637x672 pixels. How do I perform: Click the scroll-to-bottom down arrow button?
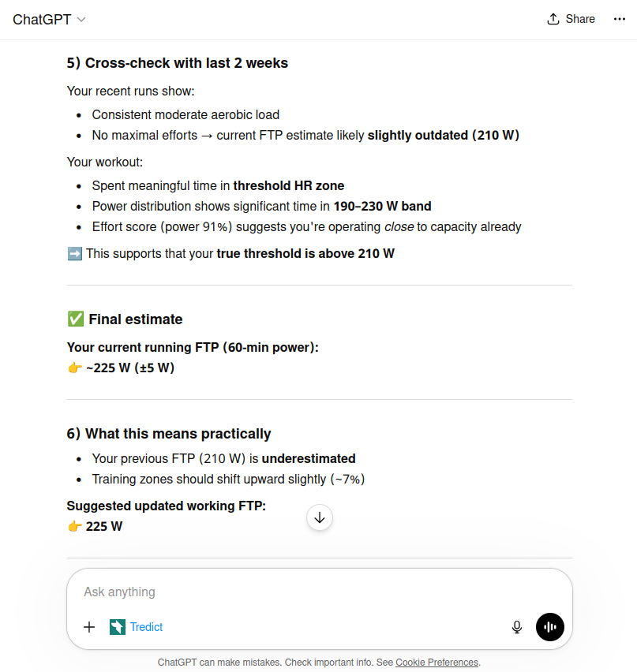point(320,517)
